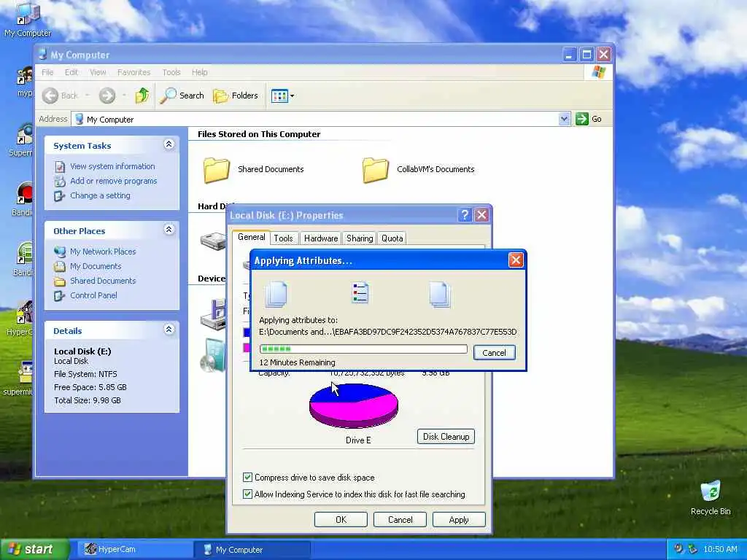
Task: Click Change a setting link
Action: (100, 195)
